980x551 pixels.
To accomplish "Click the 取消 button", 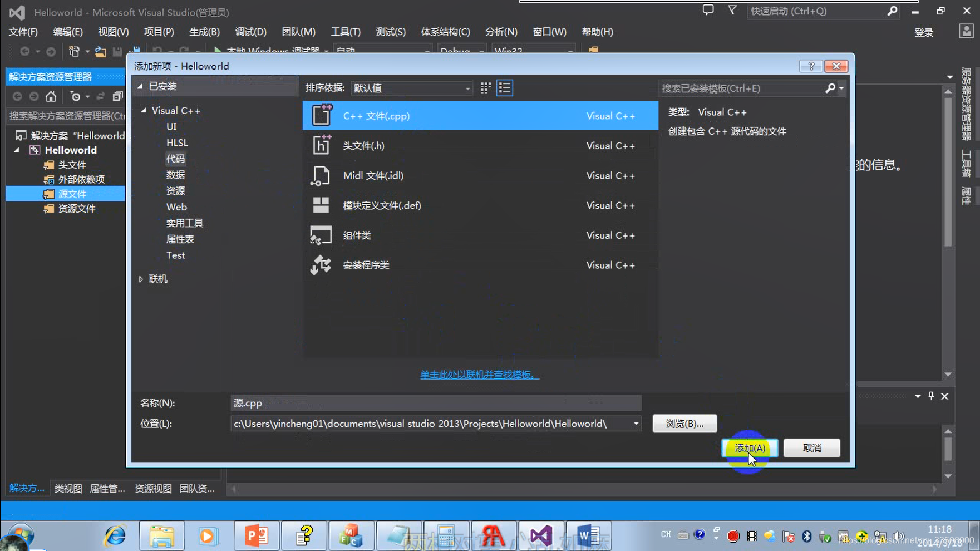I will click(812, 448).
